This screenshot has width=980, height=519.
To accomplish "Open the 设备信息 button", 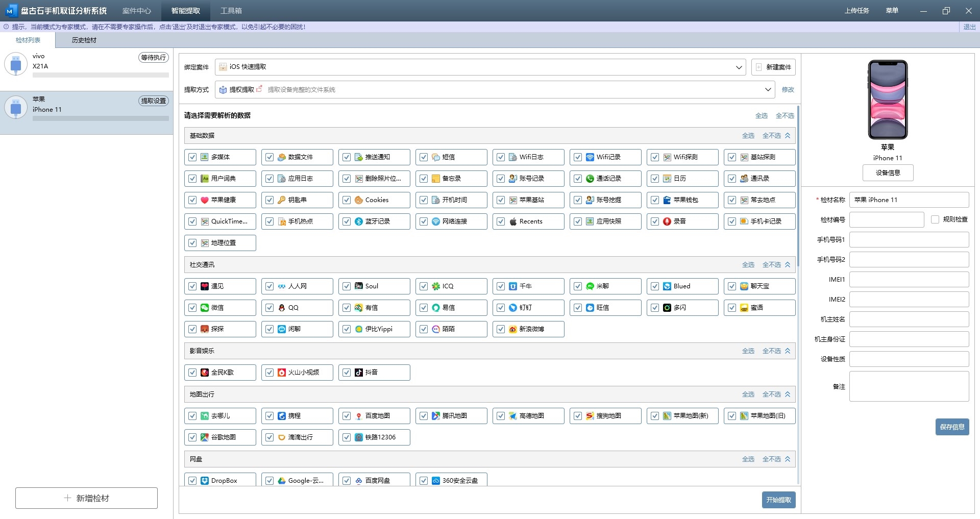I will 888,173.
